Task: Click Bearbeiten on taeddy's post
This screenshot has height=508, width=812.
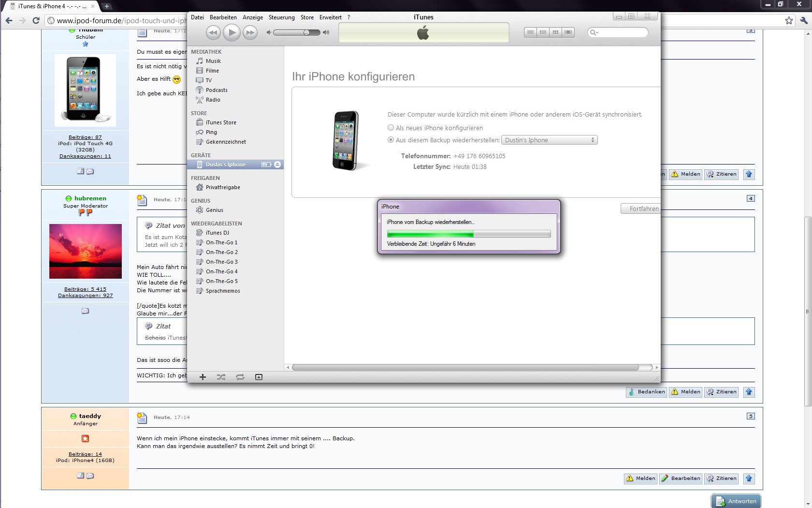Action: tap(681, 478)
